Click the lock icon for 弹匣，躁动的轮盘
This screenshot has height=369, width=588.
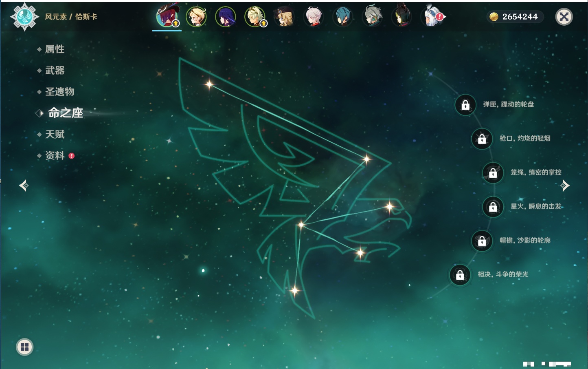click(x=465, y=105)
